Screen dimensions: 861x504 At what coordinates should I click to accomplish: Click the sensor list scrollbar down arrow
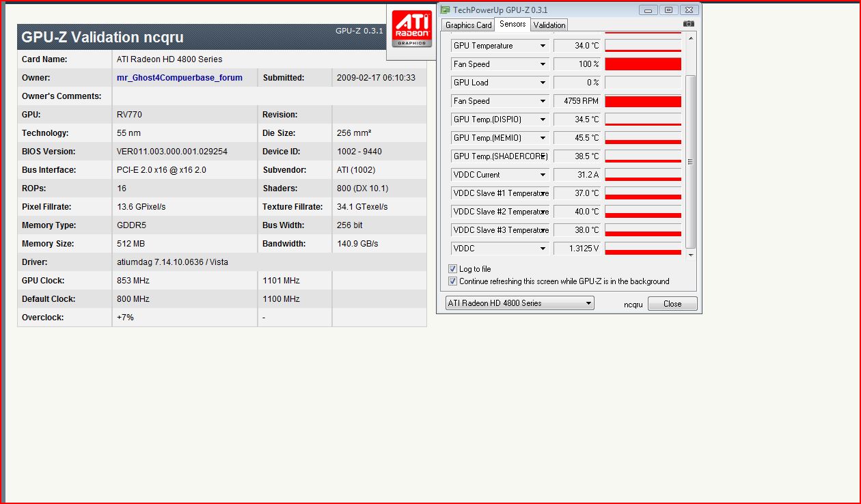[x=690, y=255]
